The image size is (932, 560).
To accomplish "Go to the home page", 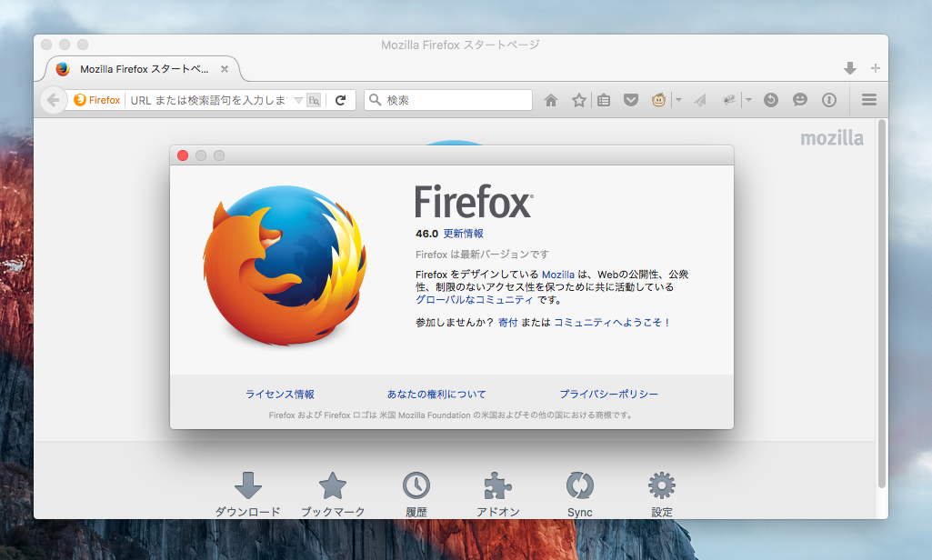I will click(551, 100).
